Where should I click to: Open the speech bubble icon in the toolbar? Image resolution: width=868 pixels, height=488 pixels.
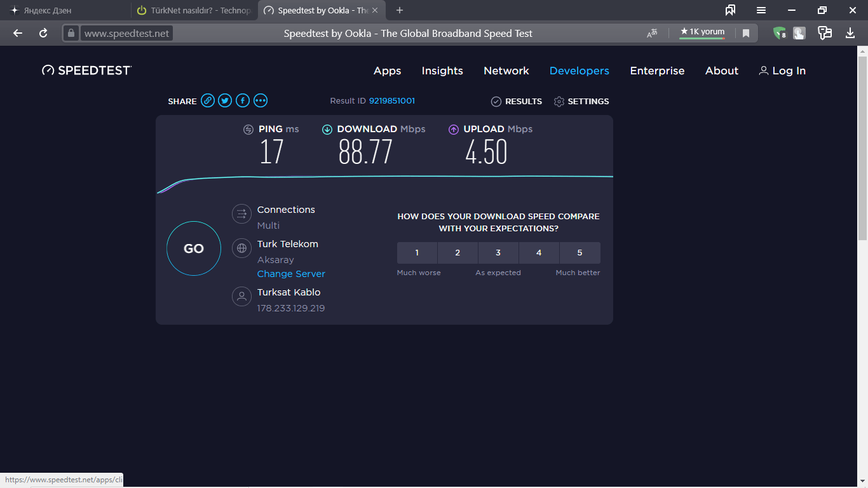(825, 33)
